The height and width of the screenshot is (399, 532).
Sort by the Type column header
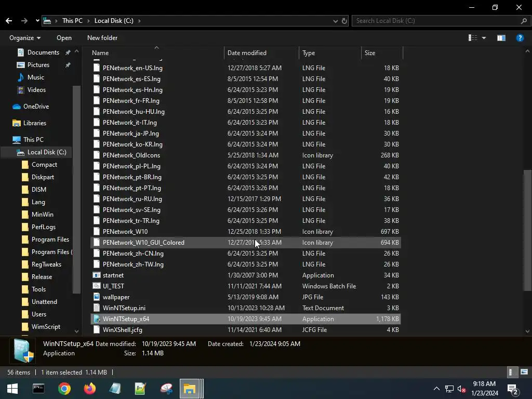pos(330,53)
